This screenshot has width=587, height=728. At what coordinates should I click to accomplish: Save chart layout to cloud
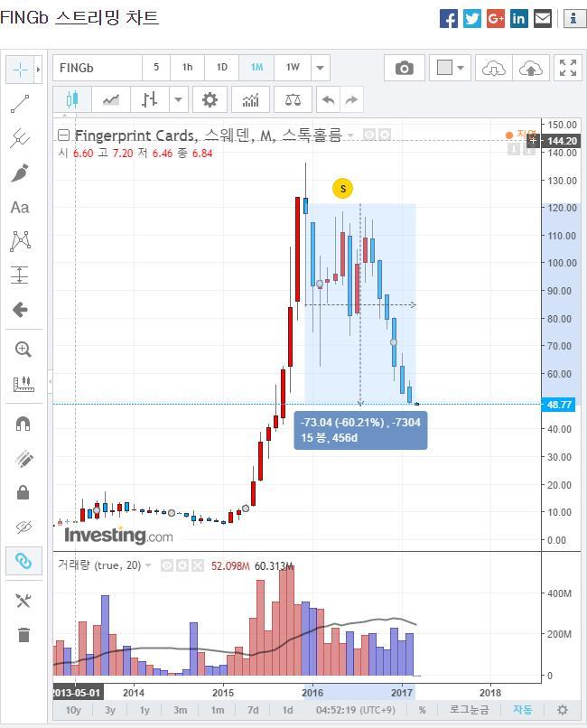tap(531, 69)
